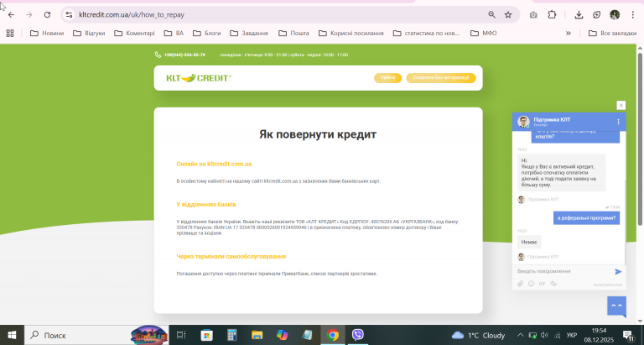Click the Сплатити без авторизації button
The image size is (644, 345).
[x=441, y=78]
